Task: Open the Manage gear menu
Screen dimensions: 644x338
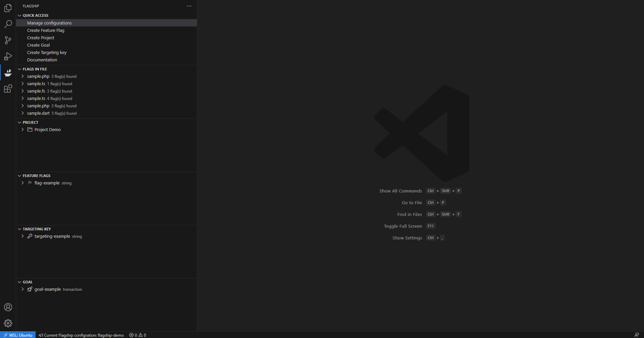Action: click(8, 323)
